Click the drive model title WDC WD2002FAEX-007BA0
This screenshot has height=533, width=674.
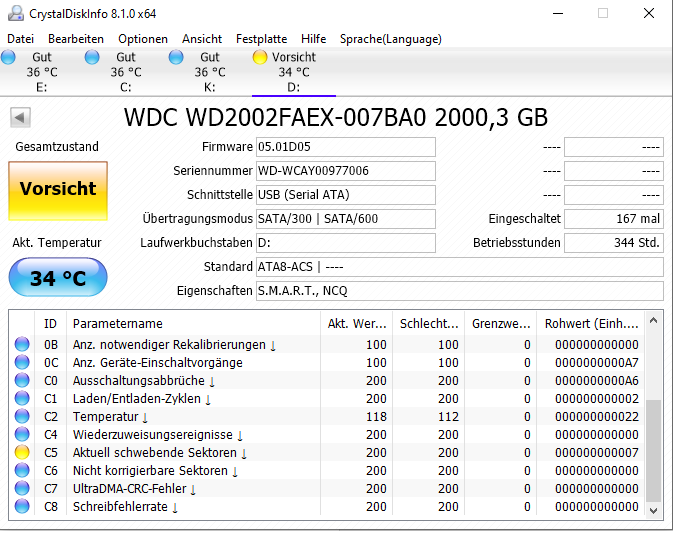coord(336,117)
